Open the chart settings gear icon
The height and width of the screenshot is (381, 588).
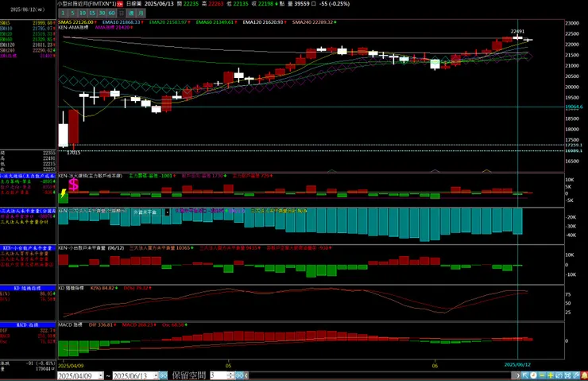point(567,375)
